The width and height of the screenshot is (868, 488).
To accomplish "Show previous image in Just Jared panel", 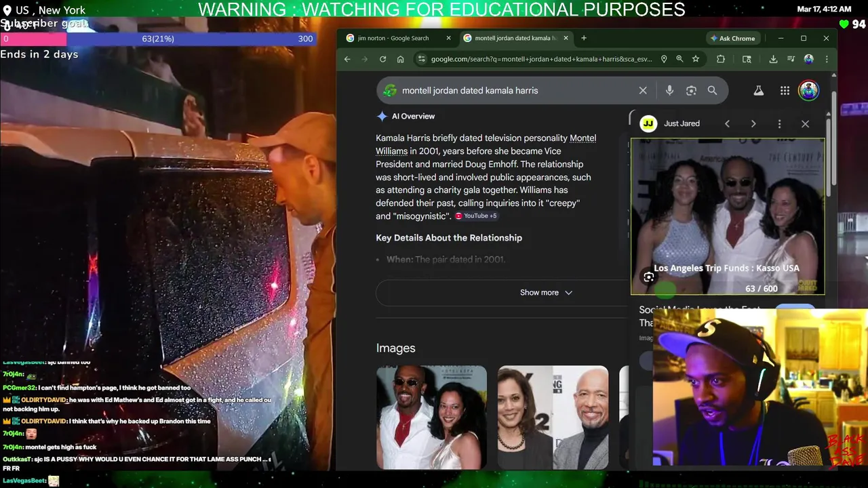I will [727, 123].
